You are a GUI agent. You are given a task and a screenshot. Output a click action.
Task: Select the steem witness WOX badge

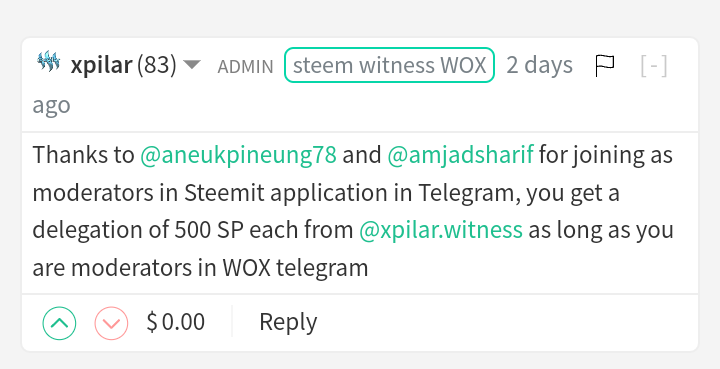[x=389, y=65]
